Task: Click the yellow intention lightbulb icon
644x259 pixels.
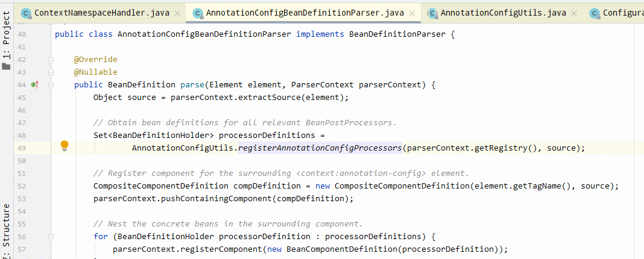Action: (x=65, y=146)
